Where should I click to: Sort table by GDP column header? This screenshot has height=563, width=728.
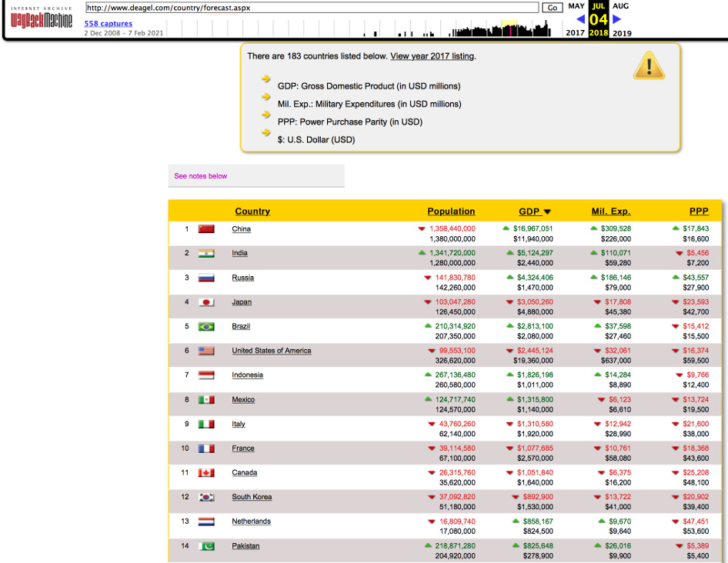pyautogui.click(x=529, y=212)
